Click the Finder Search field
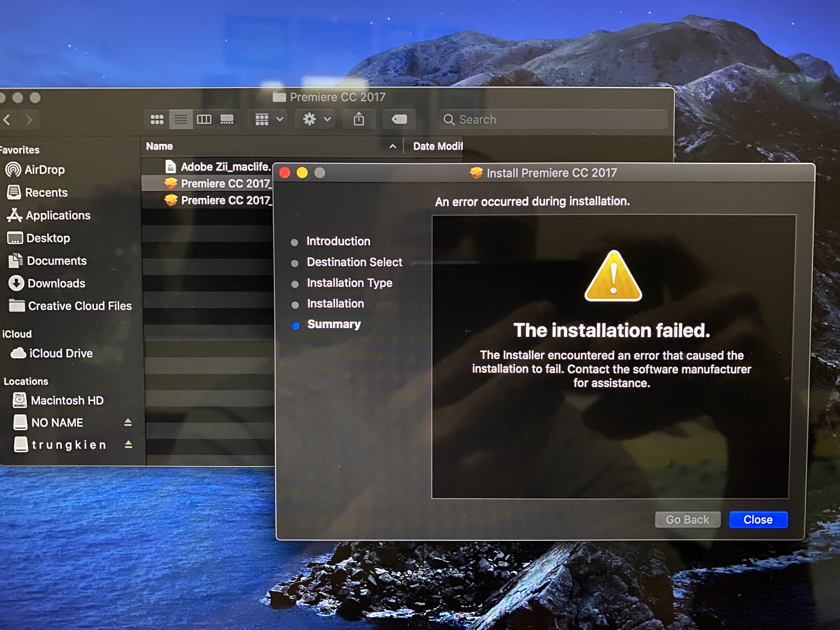 (x=553, y=120)
